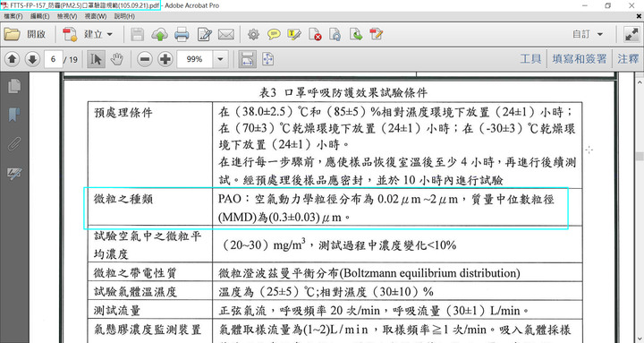Add a sticky note comment
Viewport: 644px width, 343px height.
click(x=274, y=34)
